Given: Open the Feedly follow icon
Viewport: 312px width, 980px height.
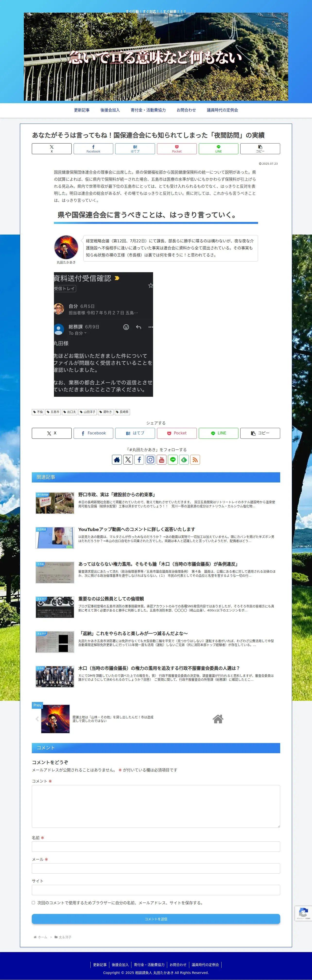Looking at the screenshot, I should (184, 460).
